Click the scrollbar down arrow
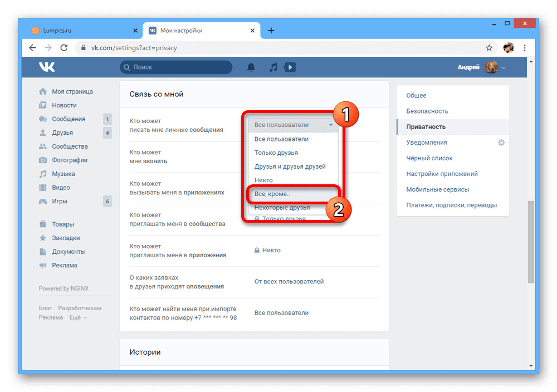The image size is (557, 392). pyautogui.click(x=531, y=366)
